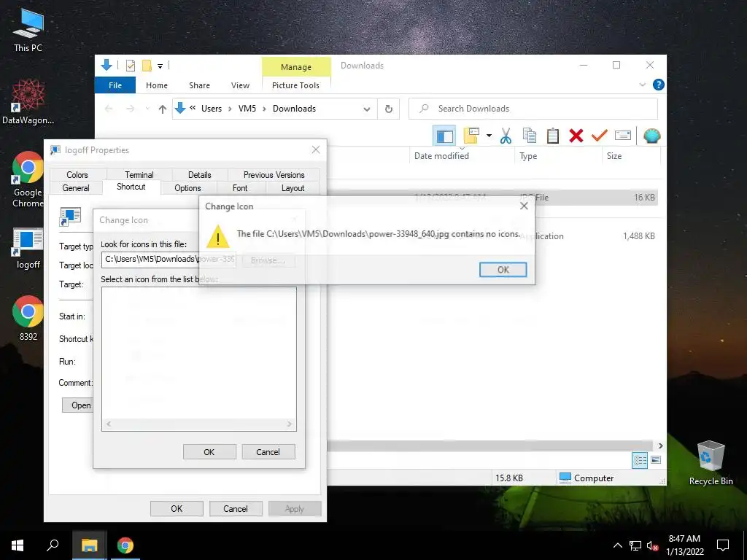Viewport: 747px width, 560px height.
Task: Open the Previous Versions tab
Action: pyautogui.click(x=274, y=175)
